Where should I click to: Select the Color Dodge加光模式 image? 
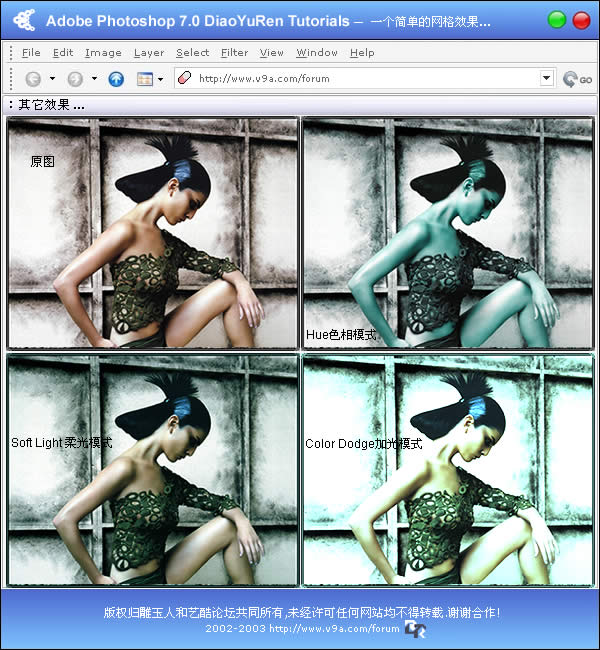pyautogui.click(x=448, y=470)
